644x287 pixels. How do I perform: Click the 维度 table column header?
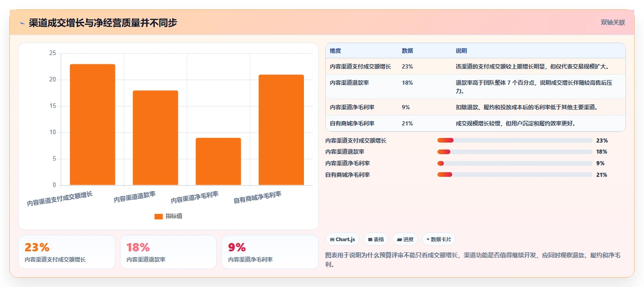coord(335,51)
